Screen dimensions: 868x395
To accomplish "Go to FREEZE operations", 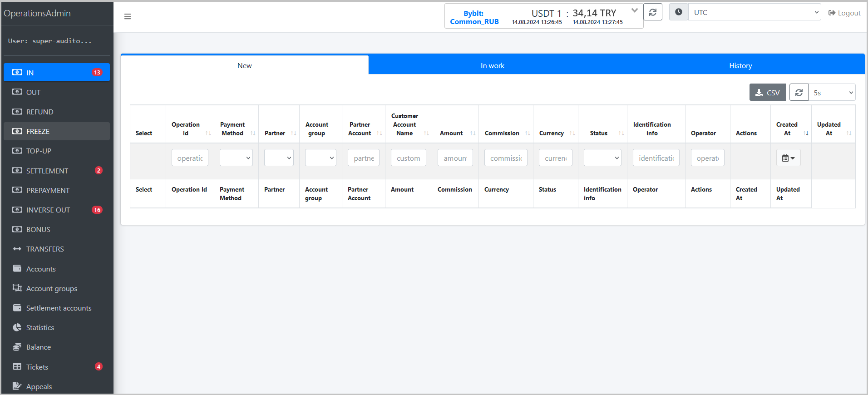I will pyautogui.click(x=57, y=131).
